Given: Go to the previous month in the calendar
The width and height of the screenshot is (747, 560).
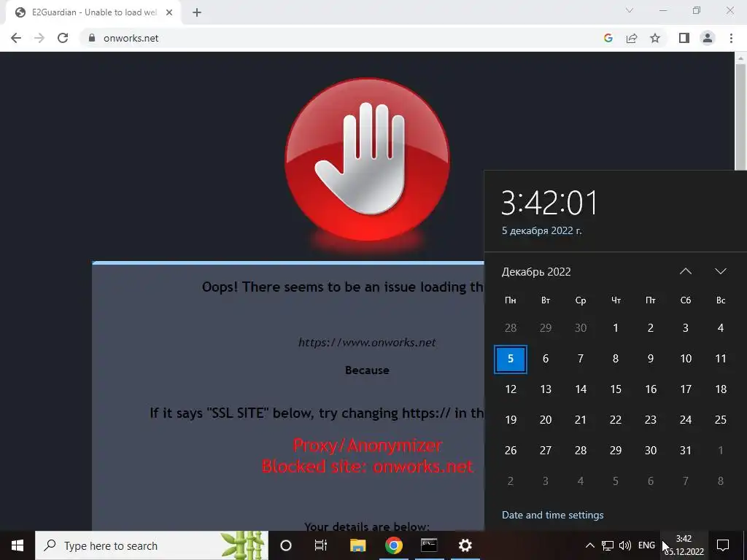Looking at the screenshot, I should tap(685, 271).
